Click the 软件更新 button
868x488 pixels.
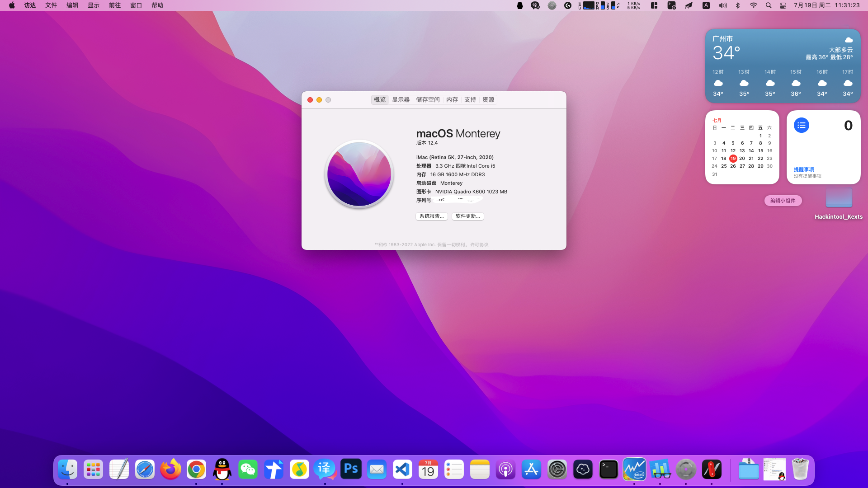(468, 216)
